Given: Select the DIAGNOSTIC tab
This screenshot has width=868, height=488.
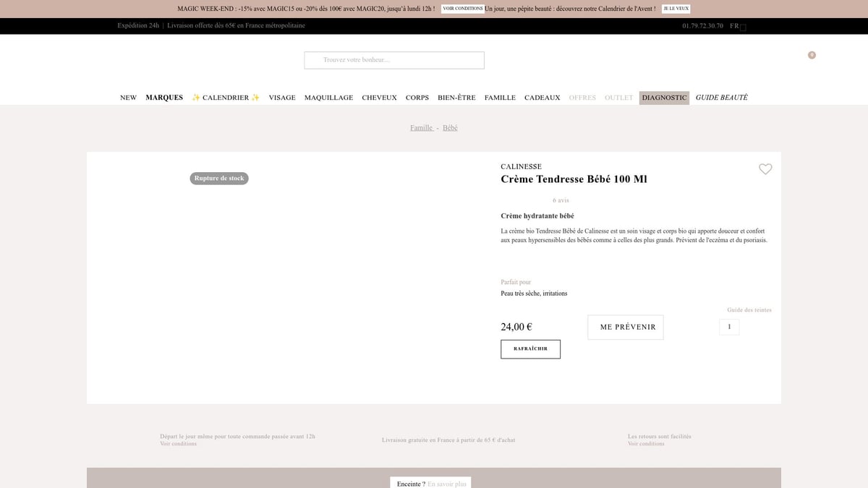Looking at the screenshot, I should tap(664, 98).
